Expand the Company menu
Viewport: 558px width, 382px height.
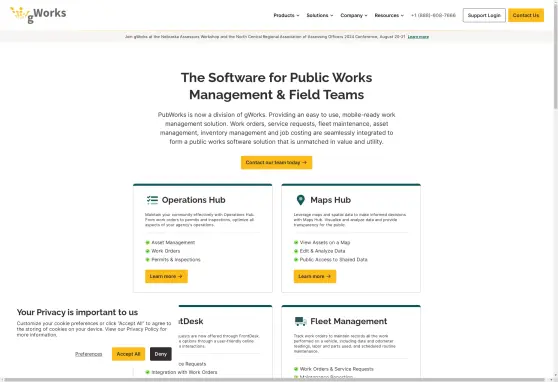pyautogui.click(x=354, y=15)
